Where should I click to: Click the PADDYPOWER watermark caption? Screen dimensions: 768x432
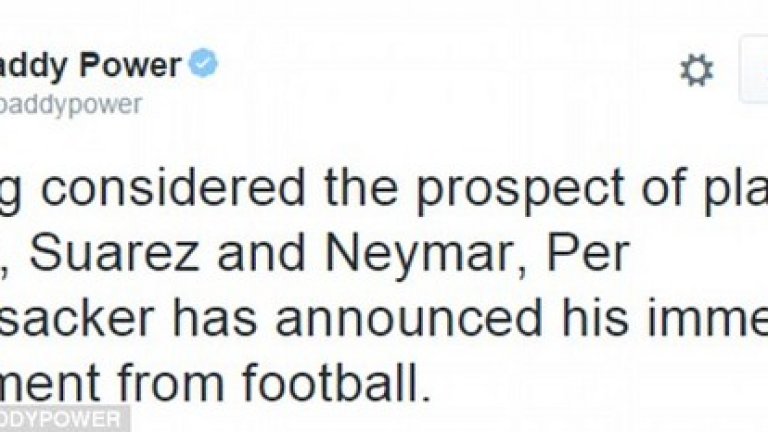click(62, 419)
